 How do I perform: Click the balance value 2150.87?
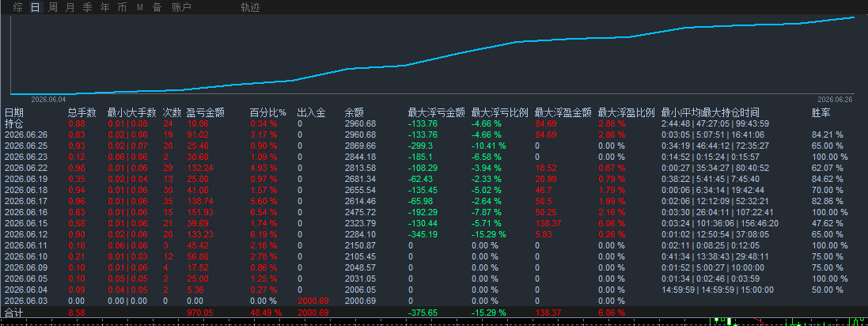coord(360,245)
